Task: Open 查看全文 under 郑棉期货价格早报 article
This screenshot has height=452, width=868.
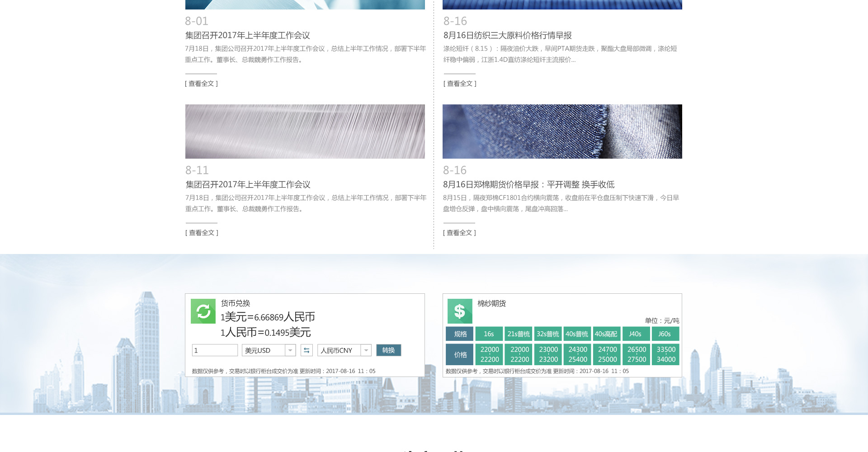Action: (460, 233)
